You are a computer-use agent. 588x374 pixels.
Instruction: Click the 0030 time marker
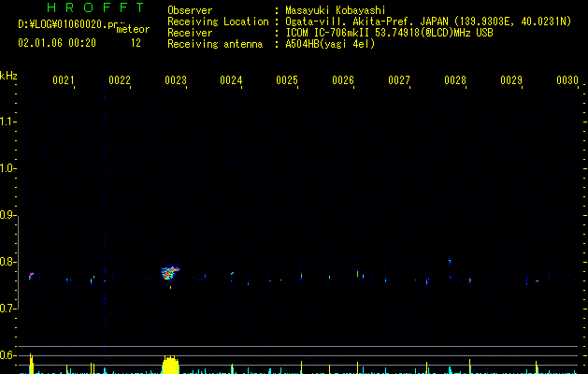click(567, 80)
